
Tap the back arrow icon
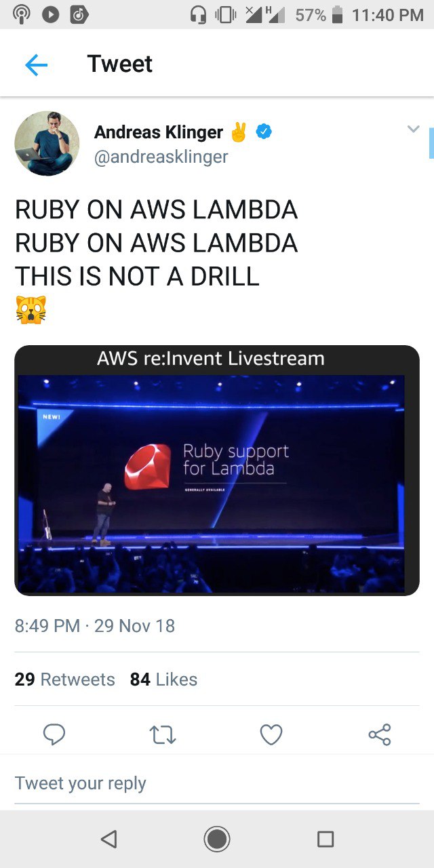click(36, 64)
